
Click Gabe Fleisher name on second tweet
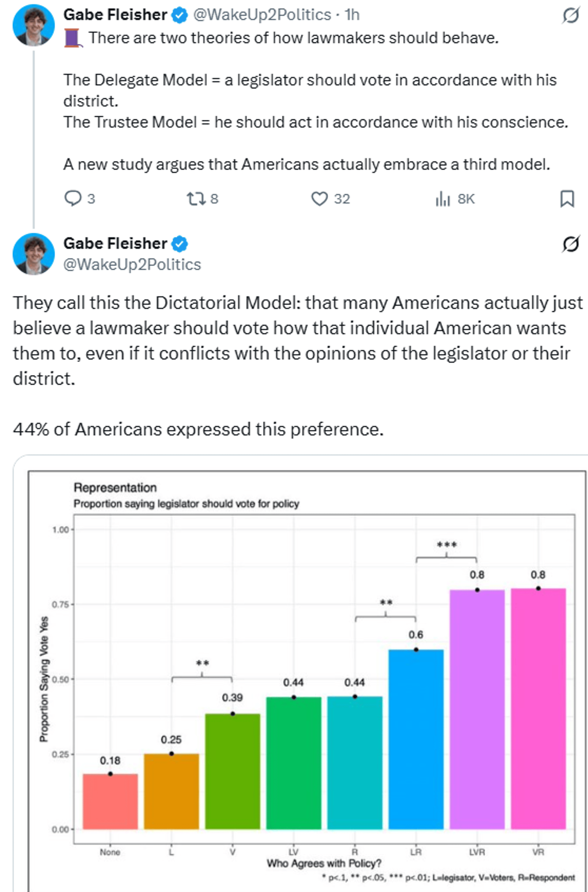[115, 244]
